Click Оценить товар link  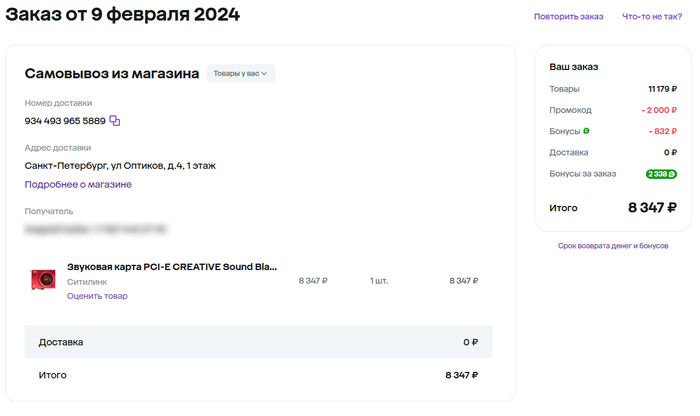click(97, 296)
